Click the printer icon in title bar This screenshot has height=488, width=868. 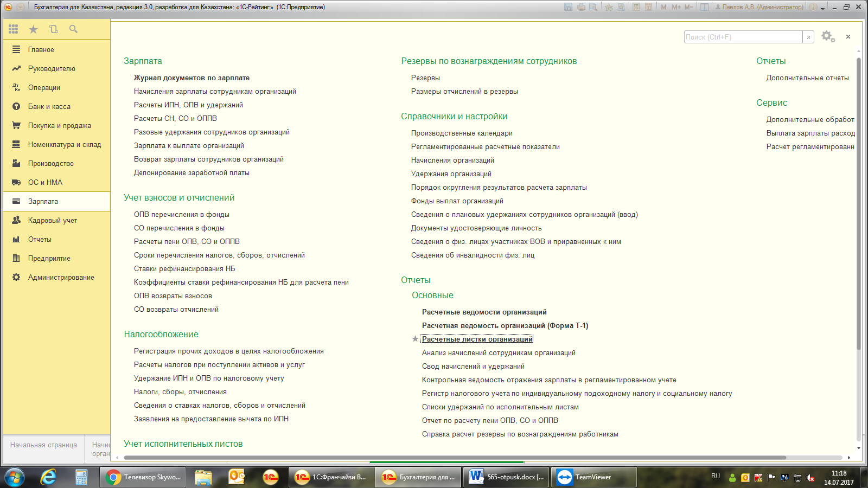581,7
